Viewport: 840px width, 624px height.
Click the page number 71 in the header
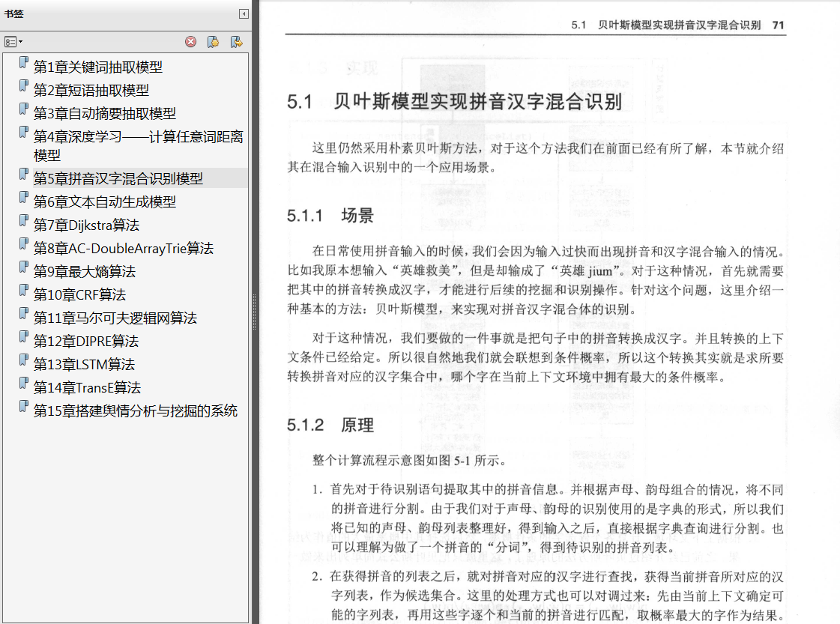pos(779,25)
